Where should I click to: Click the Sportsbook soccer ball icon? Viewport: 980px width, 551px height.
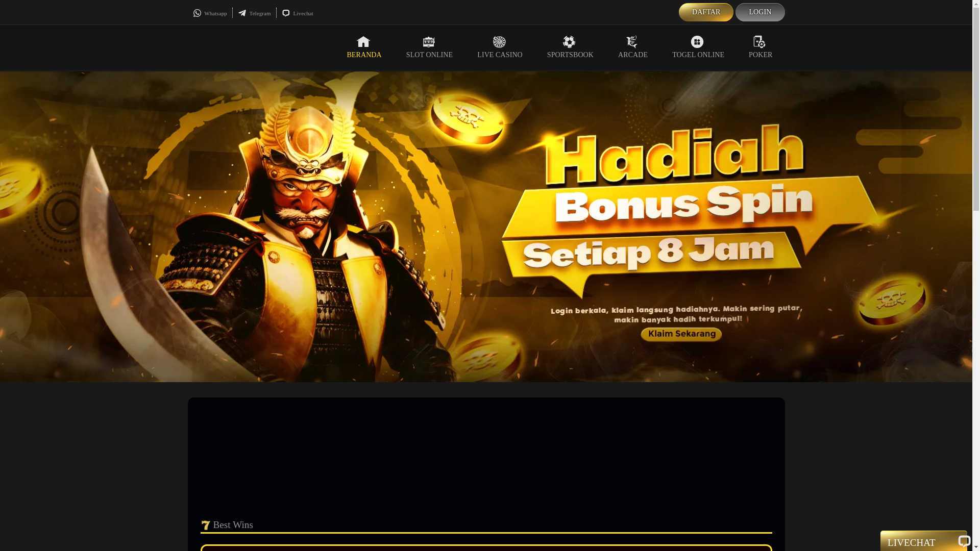click(x=569, y=42)
